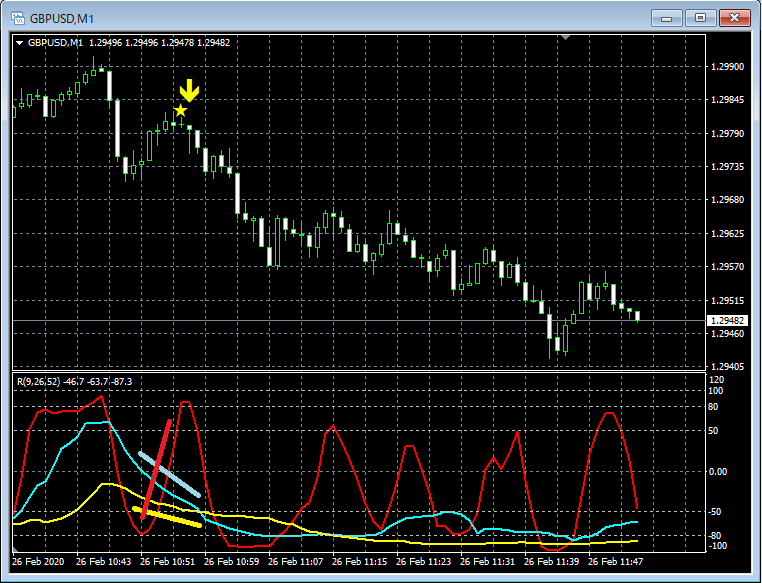
Task: Click the GBPUSD,M1 chart window icon
Action: [x=17, y=18]
